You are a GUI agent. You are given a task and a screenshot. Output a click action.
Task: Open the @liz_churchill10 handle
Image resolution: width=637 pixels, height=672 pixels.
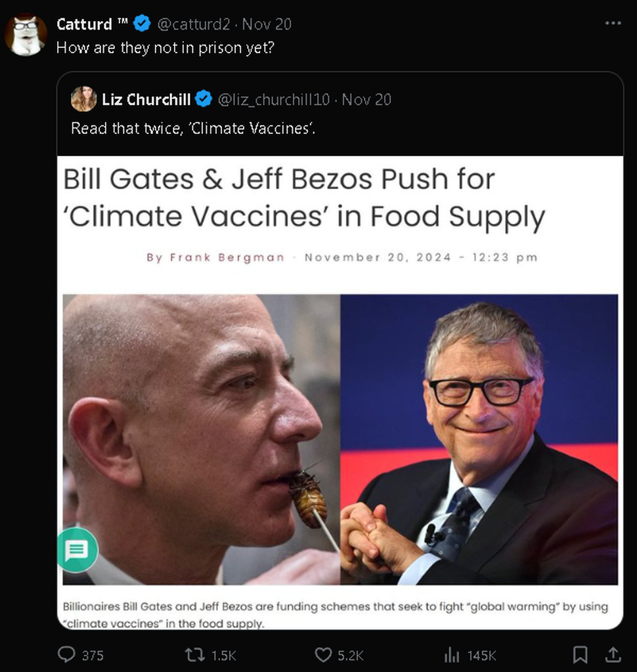(x=273, y=99)
